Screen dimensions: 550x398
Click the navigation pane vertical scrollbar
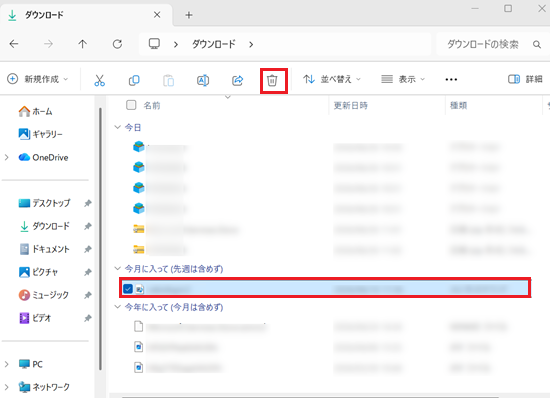click(100, 238)
